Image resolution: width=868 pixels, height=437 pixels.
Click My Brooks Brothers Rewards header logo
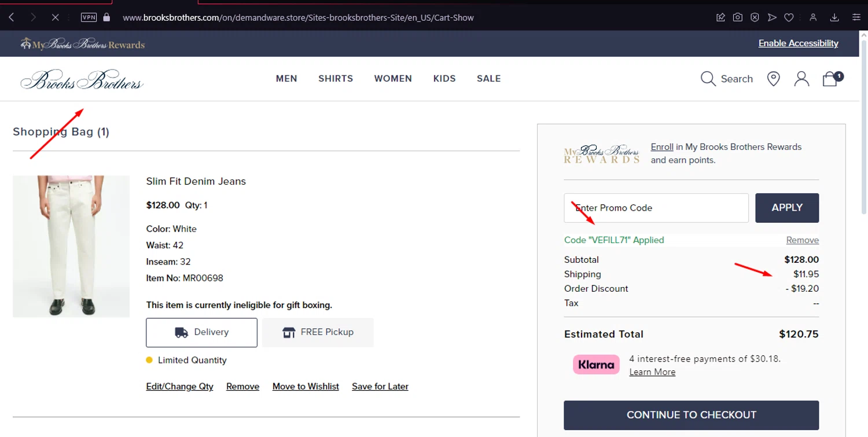click(x=82, y=44)
